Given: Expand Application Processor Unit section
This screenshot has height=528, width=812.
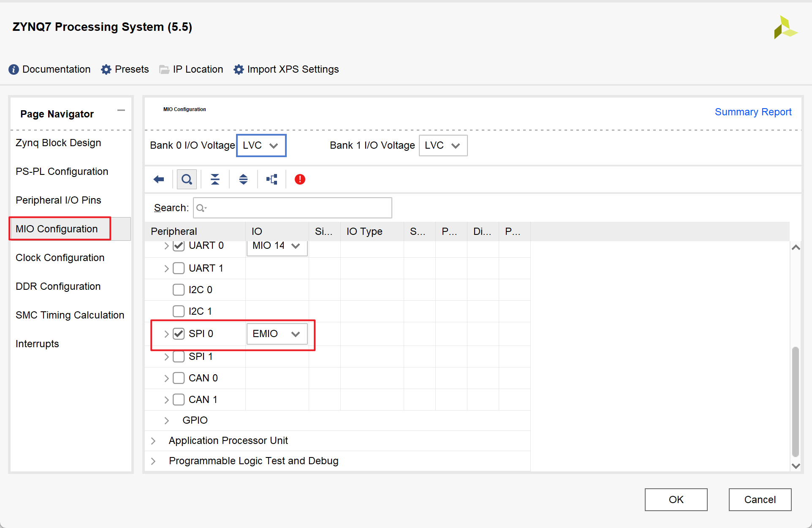Looking at the screenshot, I should (x=153, y=441).
